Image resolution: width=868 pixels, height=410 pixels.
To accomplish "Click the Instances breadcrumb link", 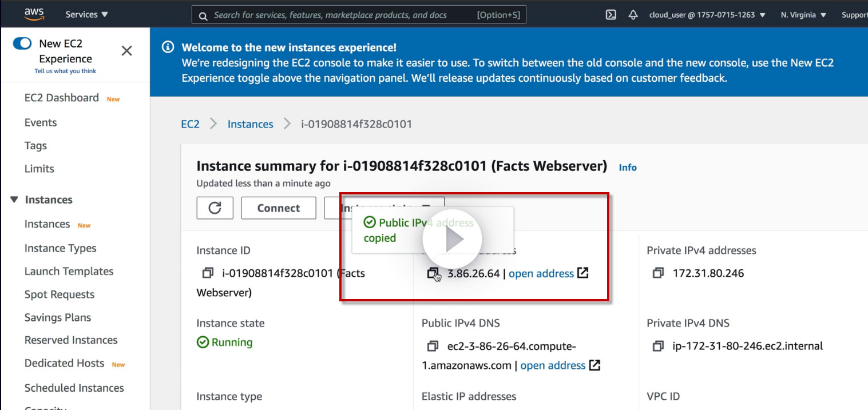I will (250, 124).
